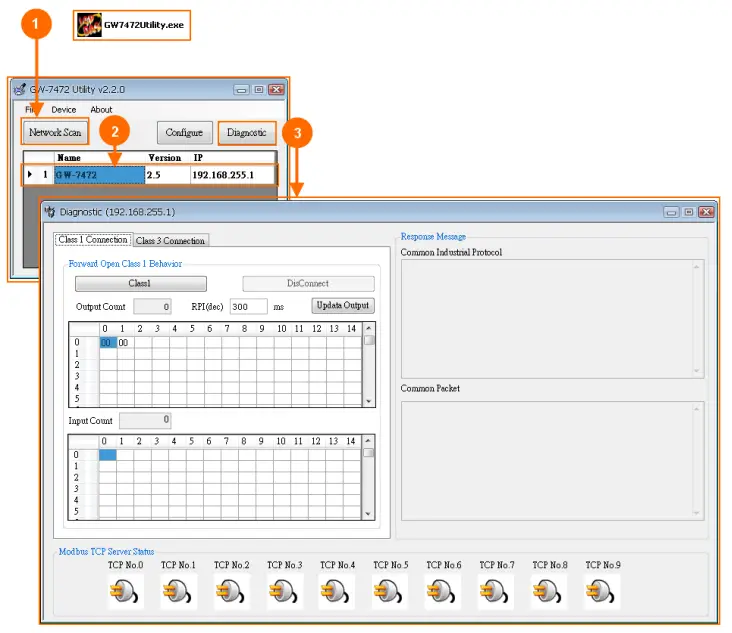Click the row selector arrow for device row 1
The width and height of the screenshot is (732, 633).
coord(30,175)
